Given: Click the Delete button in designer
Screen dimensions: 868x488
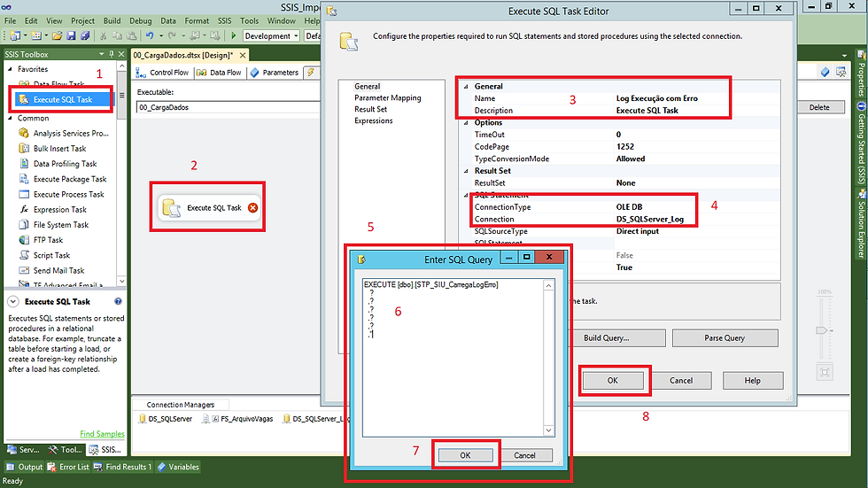Looking at the screenshot, I should point(819,107).
